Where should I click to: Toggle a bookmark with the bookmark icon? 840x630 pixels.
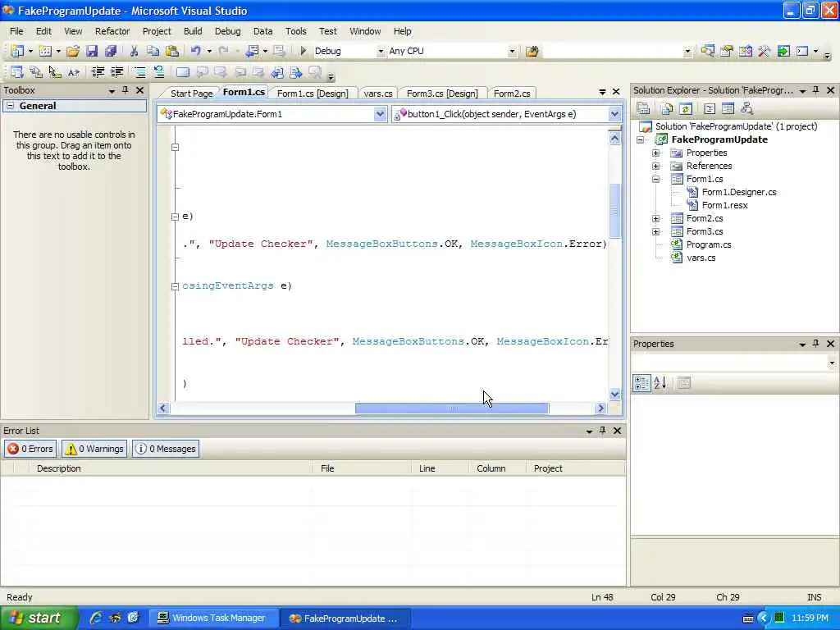click(183, 72)
